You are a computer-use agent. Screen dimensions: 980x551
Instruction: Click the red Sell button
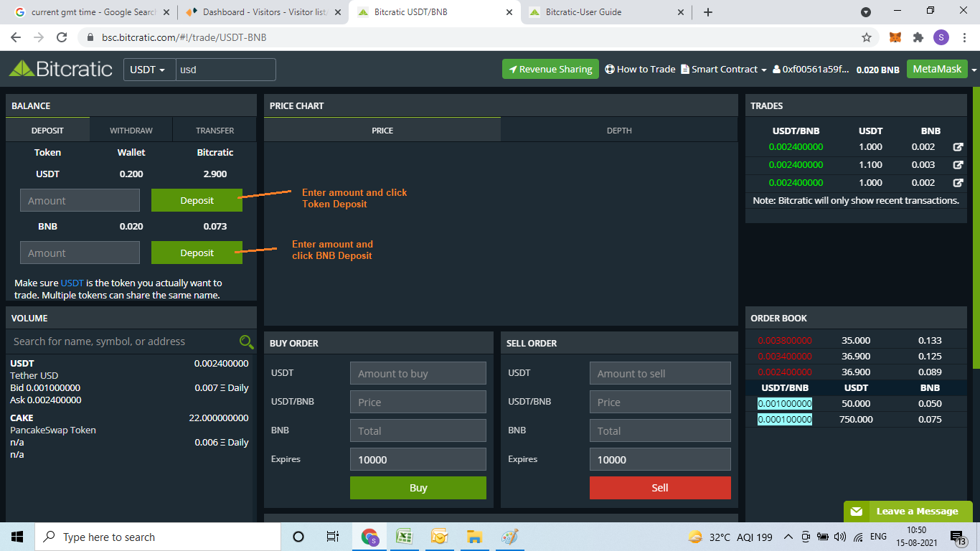point(660,488)
